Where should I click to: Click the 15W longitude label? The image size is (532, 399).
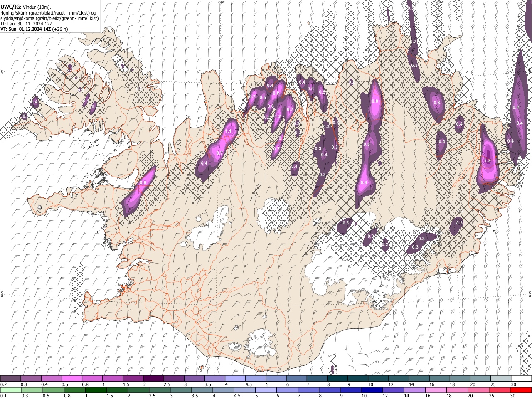coord(440,2)
